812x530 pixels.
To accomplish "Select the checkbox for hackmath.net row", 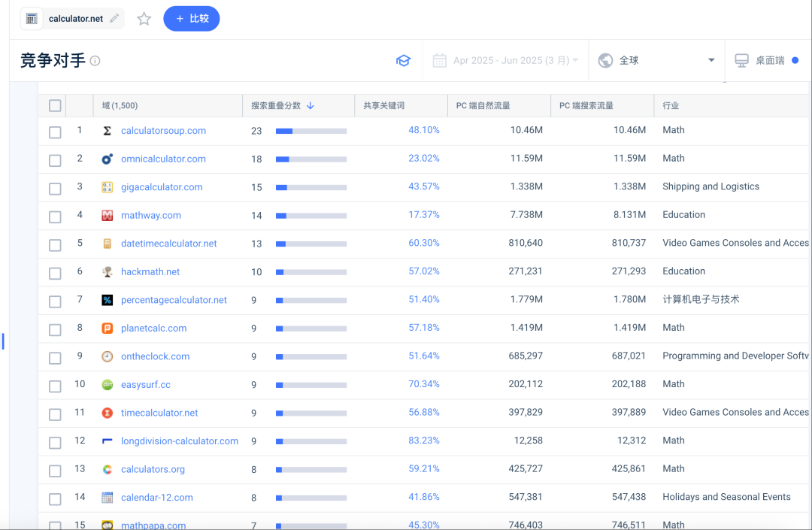I will tap(55, 273).
